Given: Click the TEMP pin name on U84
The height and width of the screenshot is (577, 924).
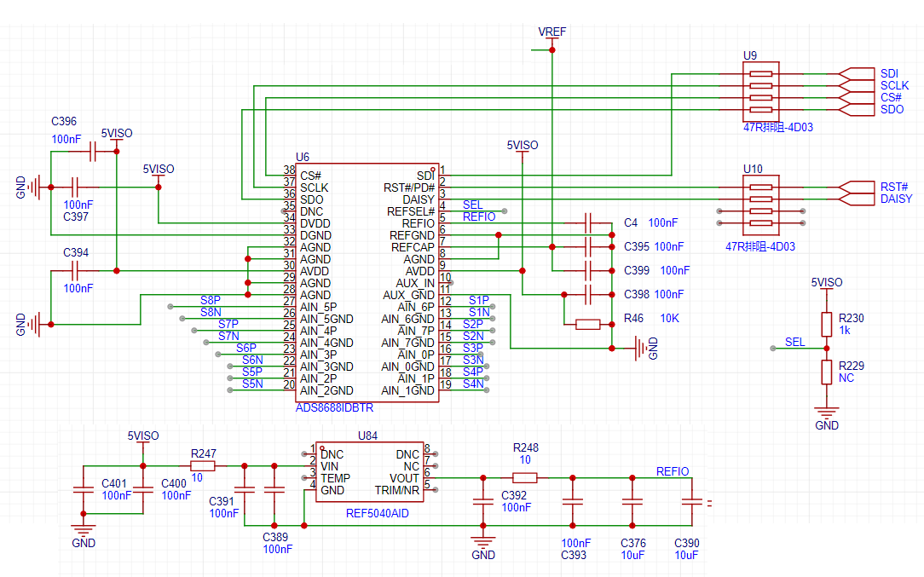Looking at the screenshot, I should click(x=335, y=479).
